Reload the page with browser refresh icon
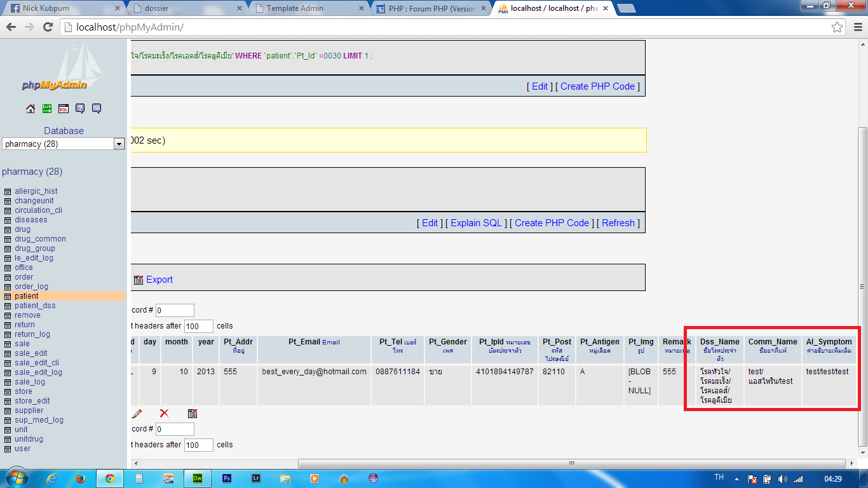 (48, 27)
